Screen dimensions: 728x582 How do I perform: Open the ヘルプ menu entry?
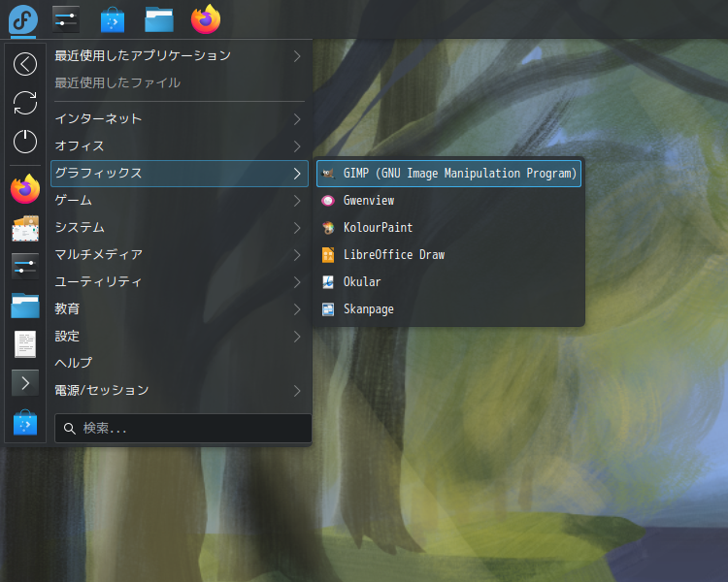click(x=180, y=363)
